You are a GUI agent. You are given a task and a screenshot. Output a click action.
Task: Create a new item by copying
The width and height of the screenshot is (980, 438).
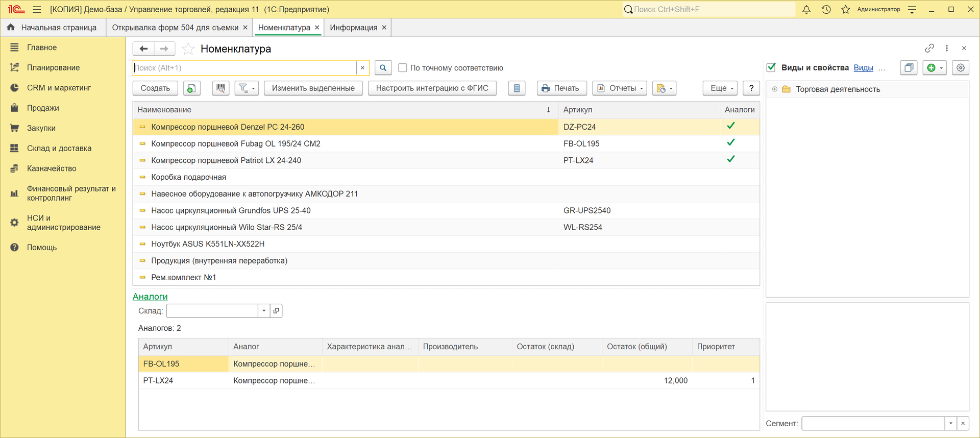tap(191, 88)
